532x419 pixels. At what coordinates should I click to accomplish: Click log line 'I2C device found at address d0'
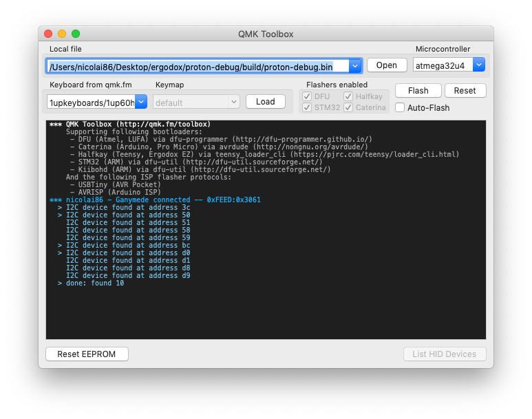[x=128, y=253]
